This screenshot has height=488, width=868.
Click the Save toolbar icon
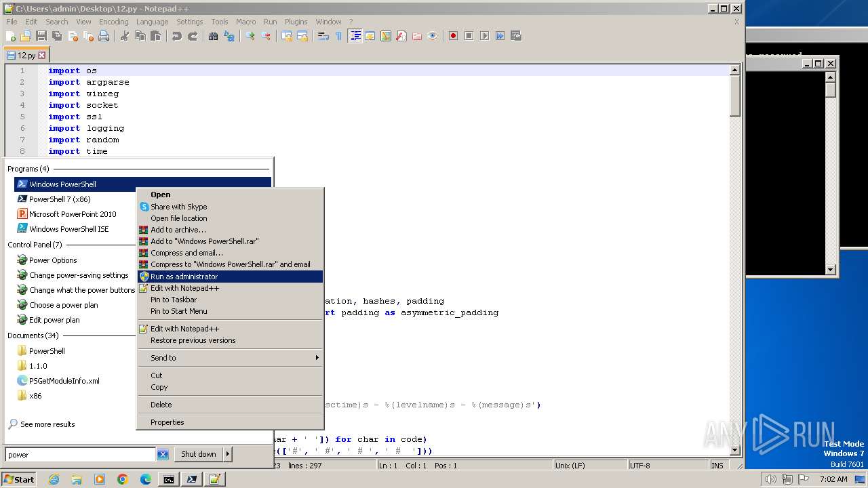tap(41, 36)
